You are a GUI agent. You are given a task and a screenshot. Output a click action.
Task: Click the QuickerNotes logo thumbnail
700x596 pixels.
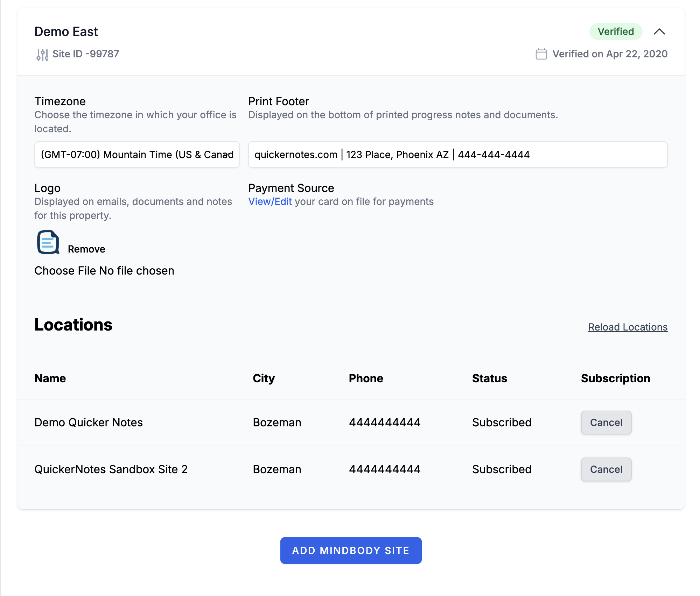[48, 242]
